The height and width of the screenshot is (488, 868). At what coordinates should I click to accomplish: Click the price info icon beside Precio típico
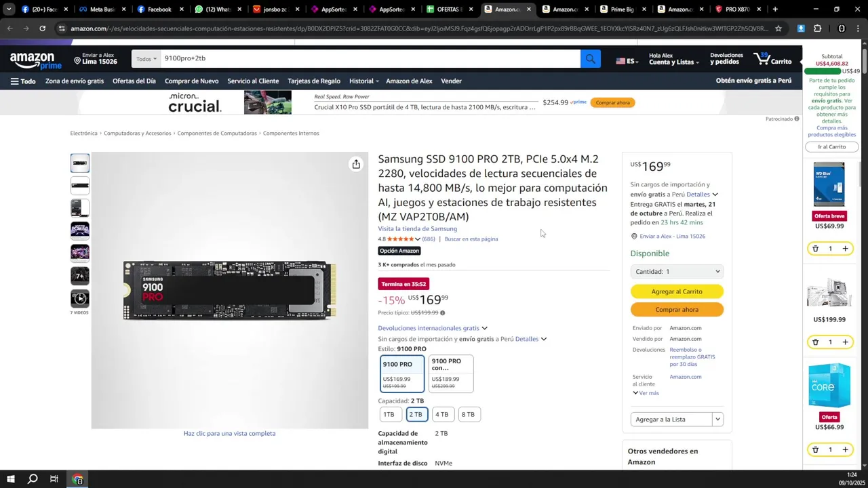(x=442, y=313)
